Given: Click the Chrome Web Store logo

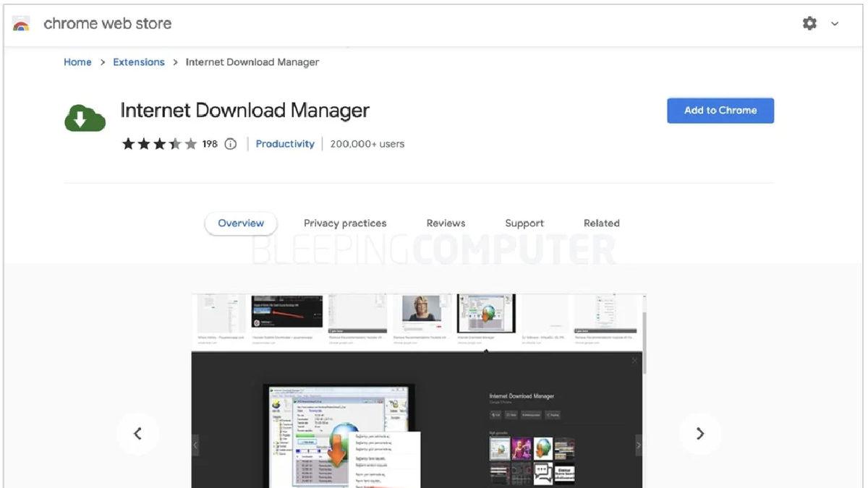Looking at the screenshot, I should [21, 22].
